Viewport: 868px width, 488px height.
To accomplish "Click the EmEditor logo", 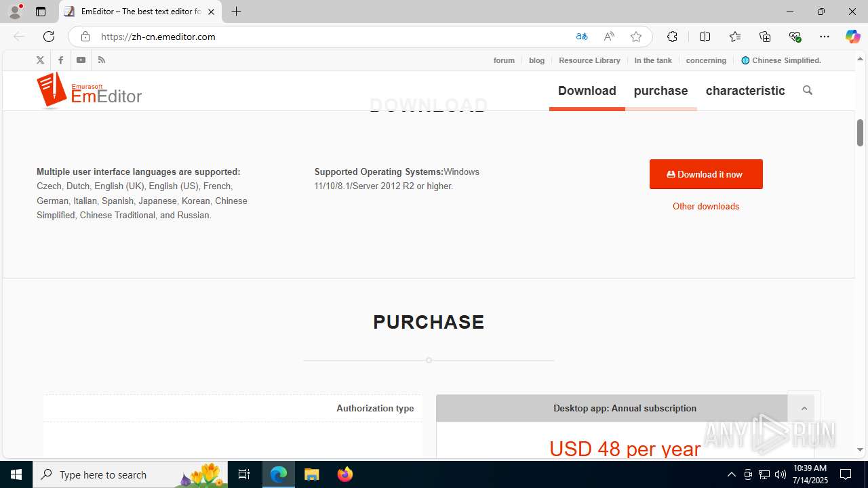I will point(89,91).
